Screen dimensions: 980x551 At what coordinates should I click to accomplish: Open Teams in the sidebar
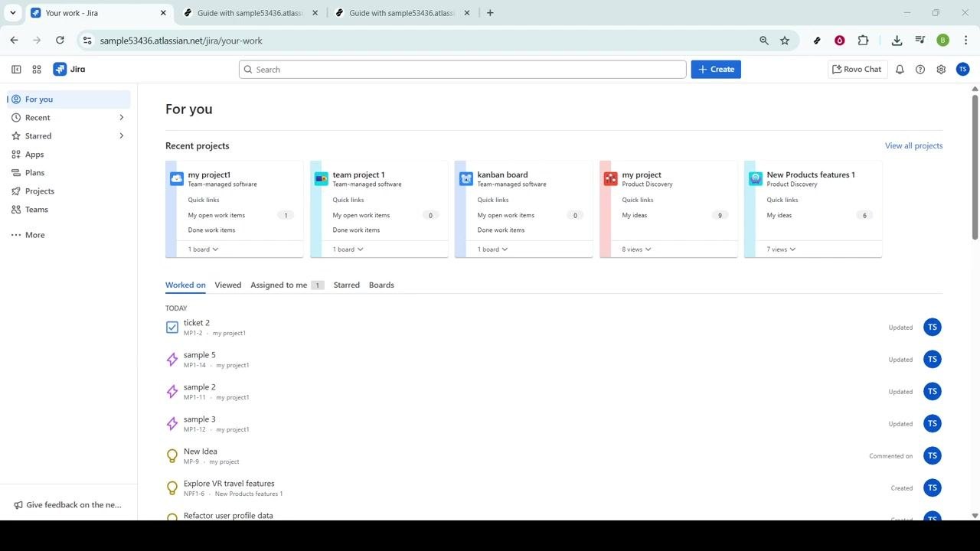[x=69, y=210]
